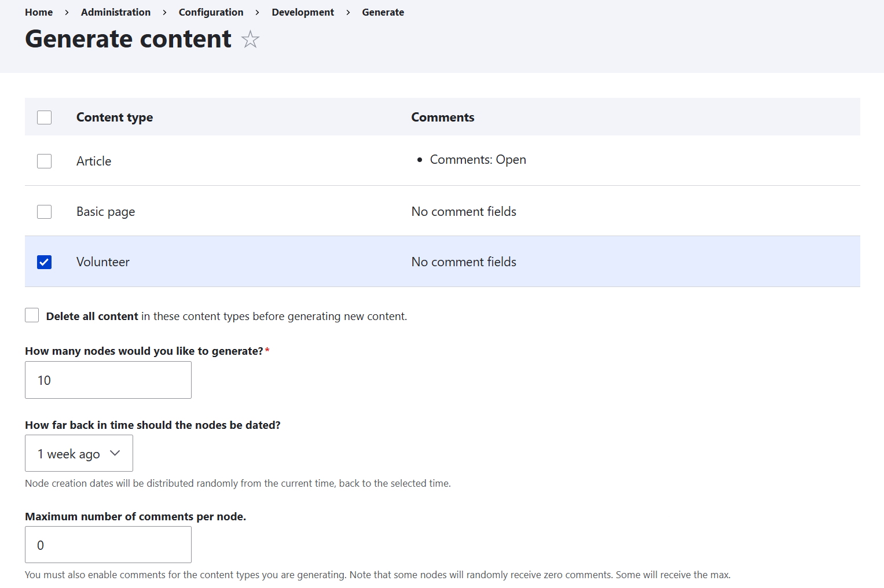Open the Administration breadcrumb link
Image resolution: width=884 pixels, height=588 pixels.
pyautogui.click(x=115, y=12)
